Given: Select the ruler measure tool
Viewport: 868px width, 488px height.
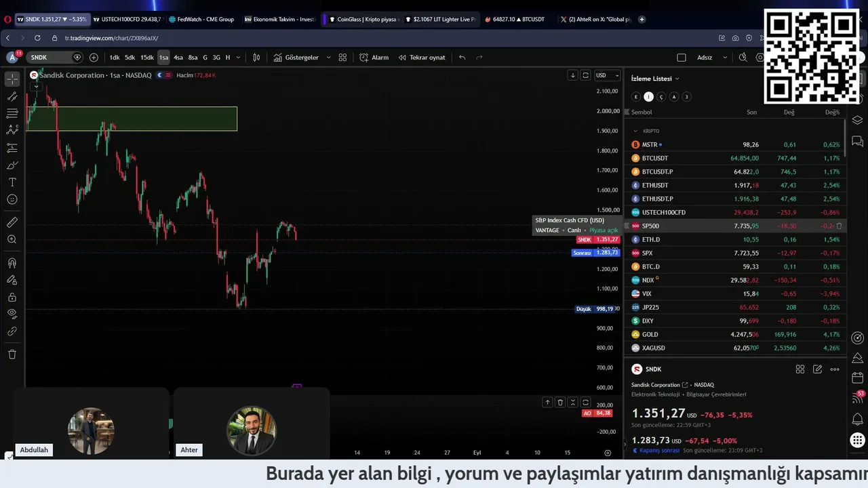Looking at the screenshot, I should (12, 222).
